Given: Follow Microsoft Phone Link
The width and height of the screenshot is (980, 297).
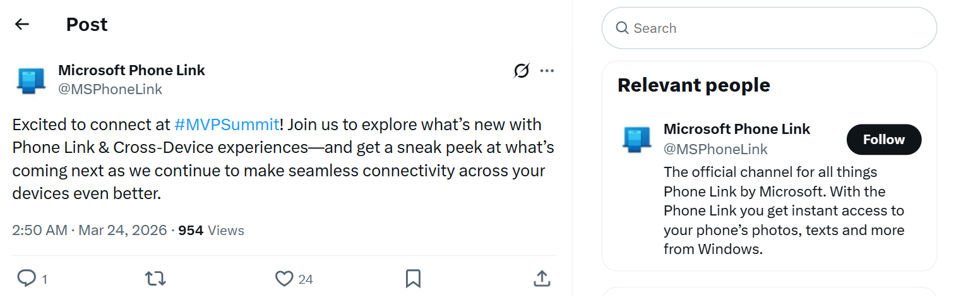Looking at the screenshot, I should point(884,140).
